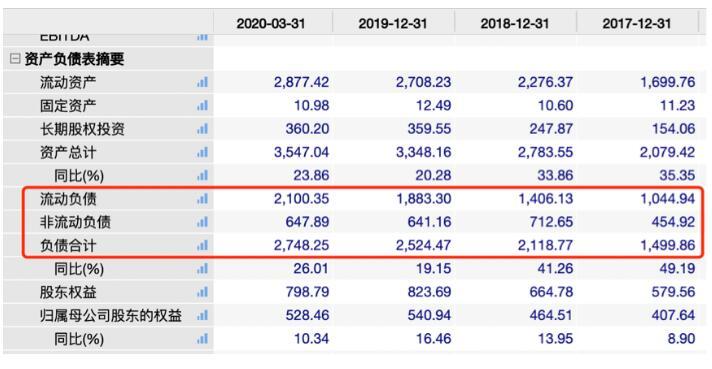The height and width of the screenshot is (369, 712).
Task: Select the 2019-12-31 column header
Action: 393,23
